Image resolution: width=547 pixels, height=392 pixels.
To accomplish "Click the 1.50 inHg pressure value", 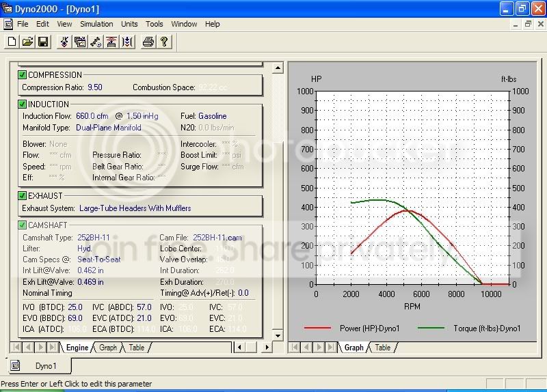I will (x=142, y=116).
